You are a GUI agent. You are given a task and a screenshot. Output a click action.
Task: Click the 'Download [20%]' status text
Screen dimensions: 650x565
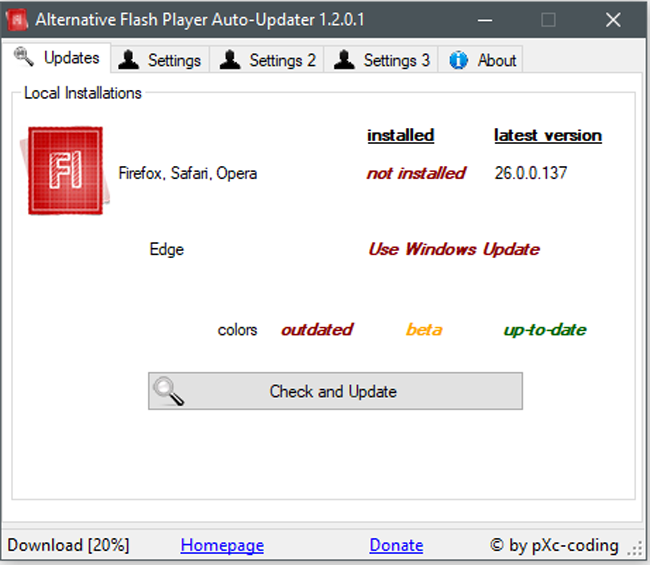(68, 545)
